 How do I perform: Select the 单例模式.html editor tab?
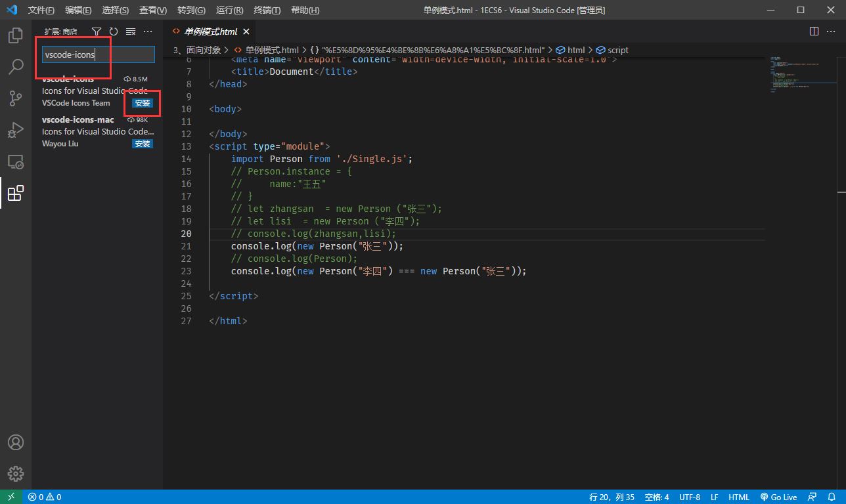pos(209,31)
